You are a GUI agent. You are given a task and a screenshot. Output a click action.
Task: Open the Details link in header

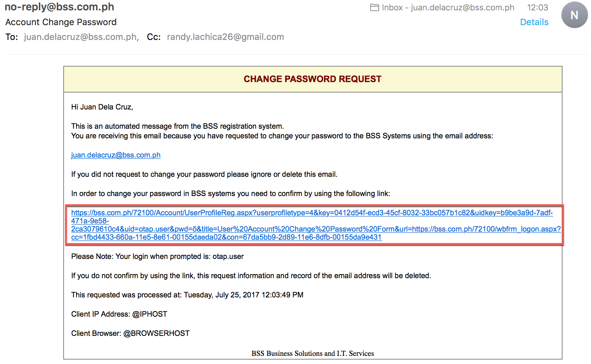[x=534, y=22]
